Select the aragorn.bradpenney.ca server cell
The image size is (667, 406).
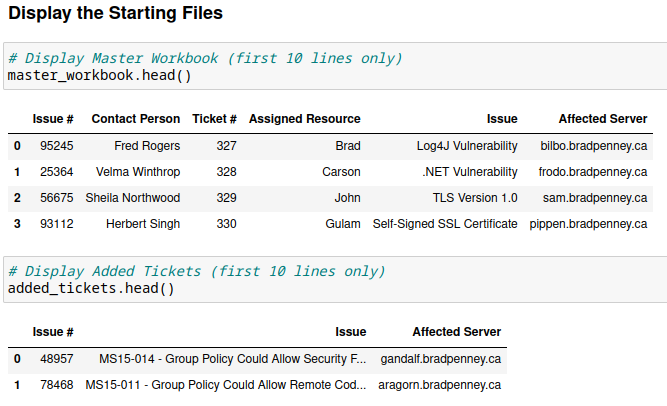pos(441,384)
